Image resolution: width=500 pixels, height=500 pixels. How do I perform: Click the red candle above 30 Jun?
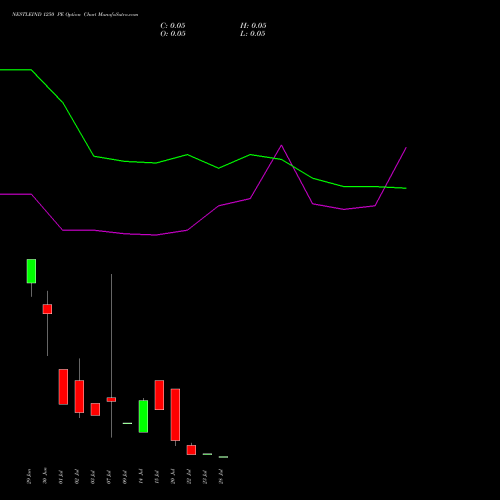[47, 309]
